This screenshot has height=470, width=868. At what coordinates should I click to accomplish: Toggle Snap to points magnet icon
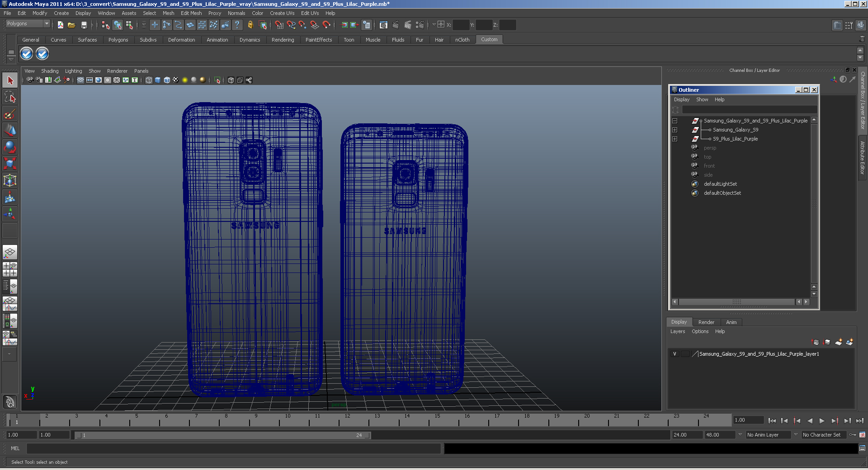(x=302, y=25)
